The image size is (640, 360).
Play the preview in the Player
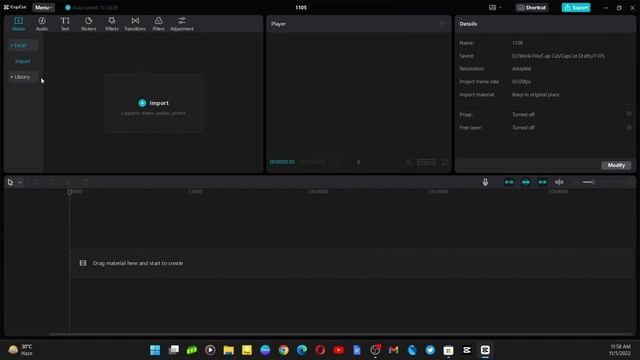click(359, 162)
